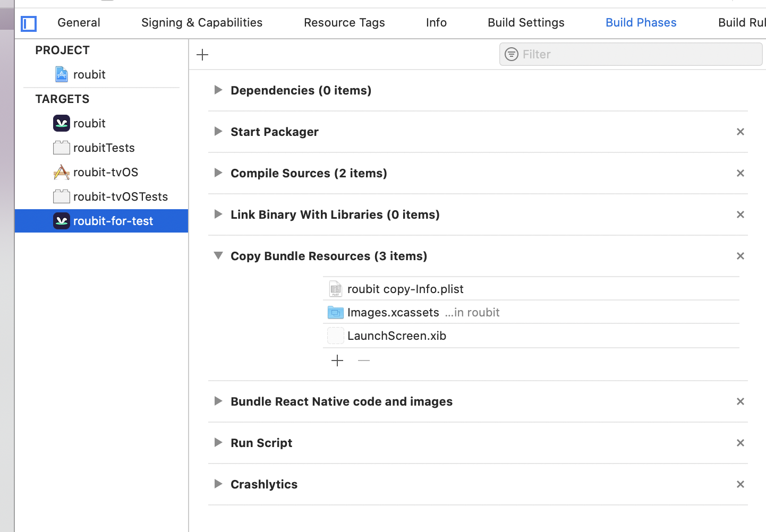This screenshot has height=532, width=766.
Task: Delete the Run Script build phase
Action: point(741,443)
